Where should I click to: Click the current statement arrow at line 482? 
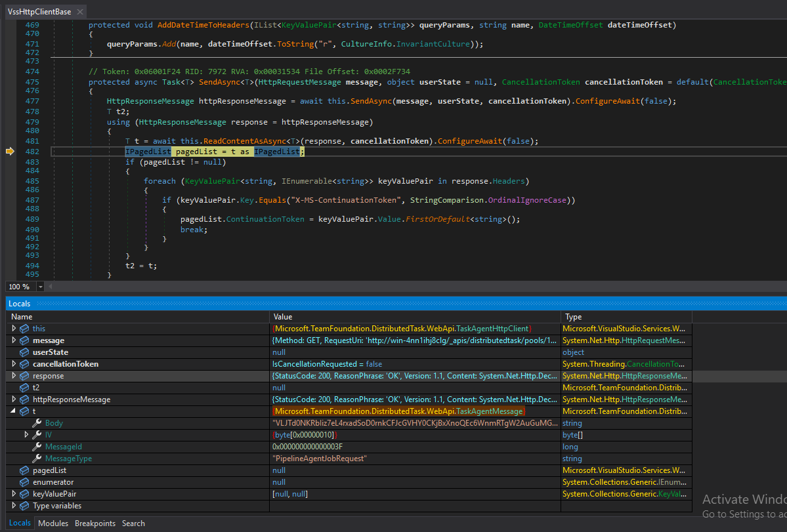point(10,152)
